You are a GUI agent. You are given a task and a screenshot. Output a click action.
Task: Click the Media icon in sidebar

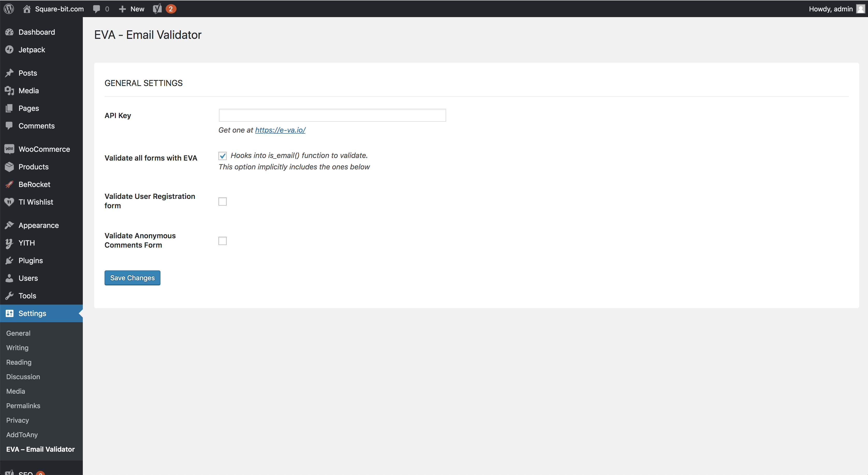[9, 91]
